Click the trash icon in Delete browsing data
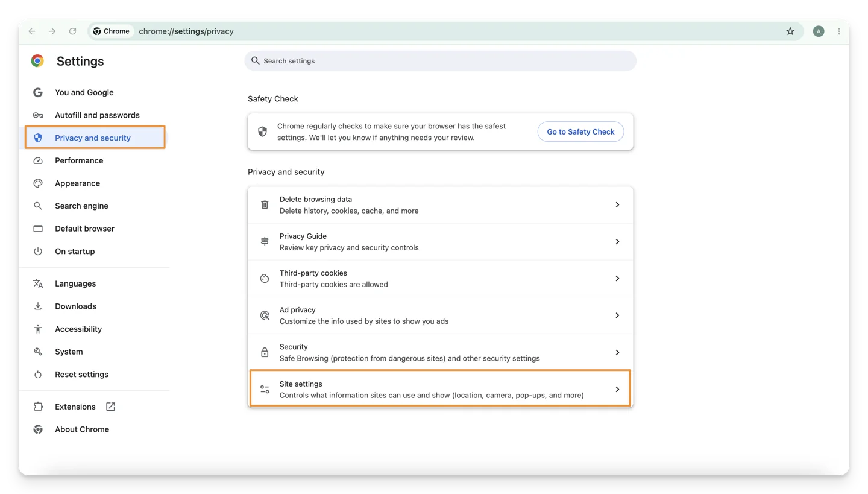 click(265, 205)
